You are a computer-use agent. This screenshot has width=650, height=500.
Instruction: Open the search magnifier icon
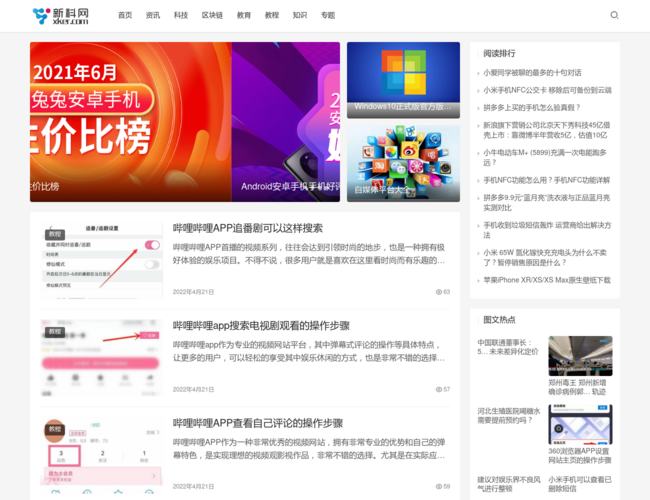[x=614, y=15]
